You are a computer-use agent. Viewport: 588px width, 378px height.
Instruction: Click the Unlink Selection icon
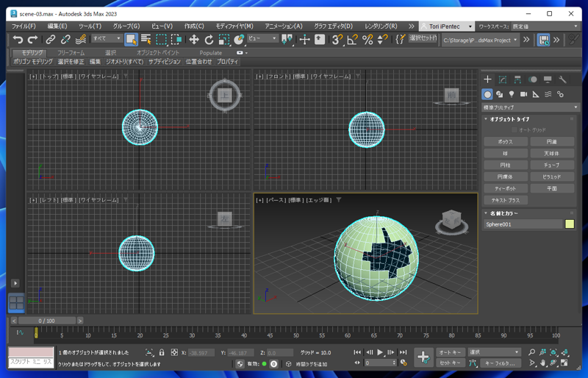coord(65,39)
